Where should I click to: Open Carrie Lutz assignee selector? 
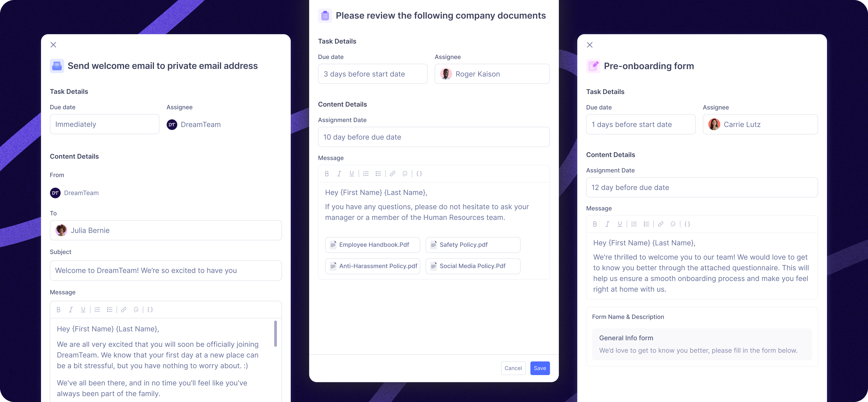(x=760, y=124)
